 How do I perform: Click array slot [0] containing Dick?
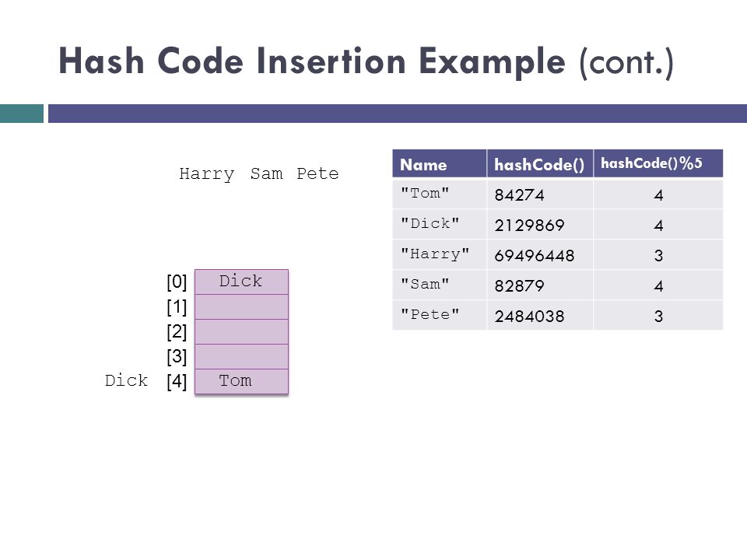point(241,282)
